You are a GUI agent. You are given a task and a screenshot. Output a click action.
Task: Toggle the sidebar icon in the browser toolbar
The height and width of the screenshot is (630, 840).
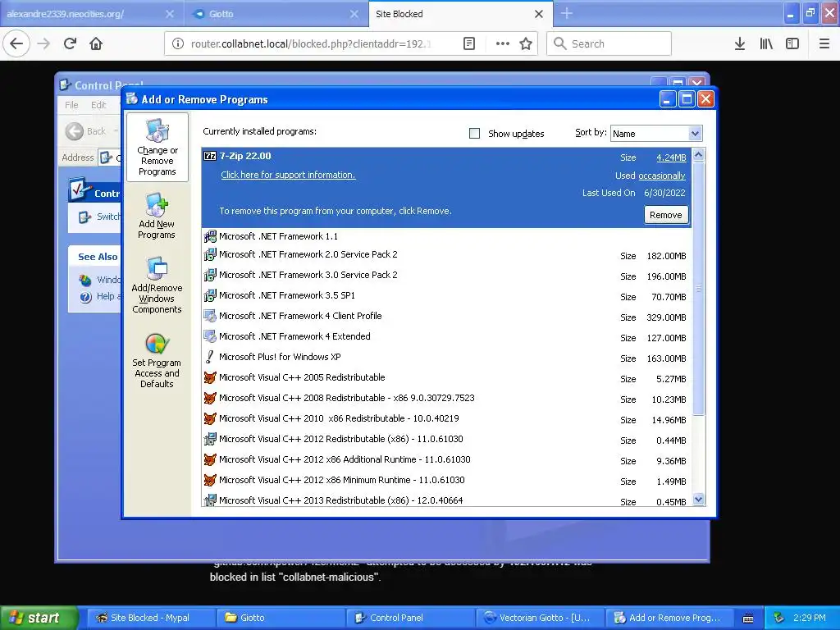tap(792, 44)
